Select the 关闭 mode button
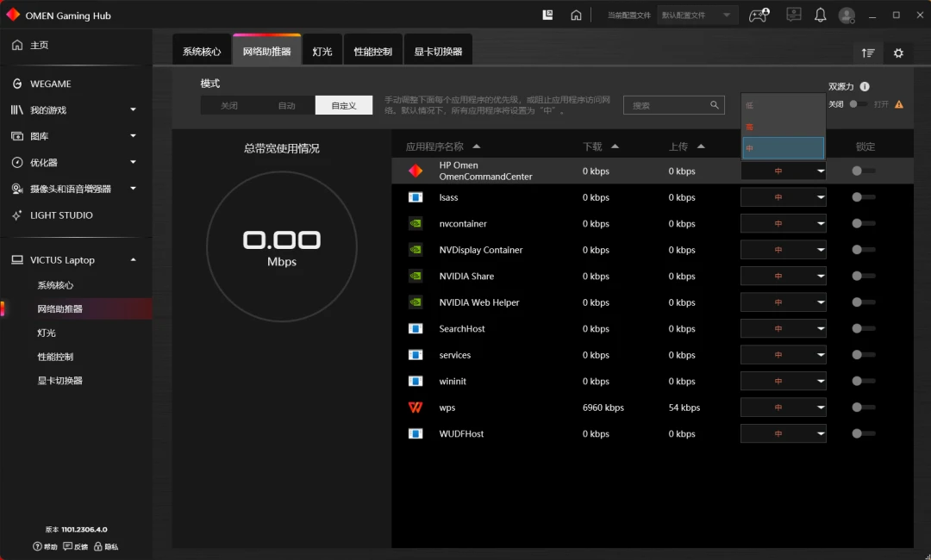This screenshot has height=560, width=931. tap(229, 106)
